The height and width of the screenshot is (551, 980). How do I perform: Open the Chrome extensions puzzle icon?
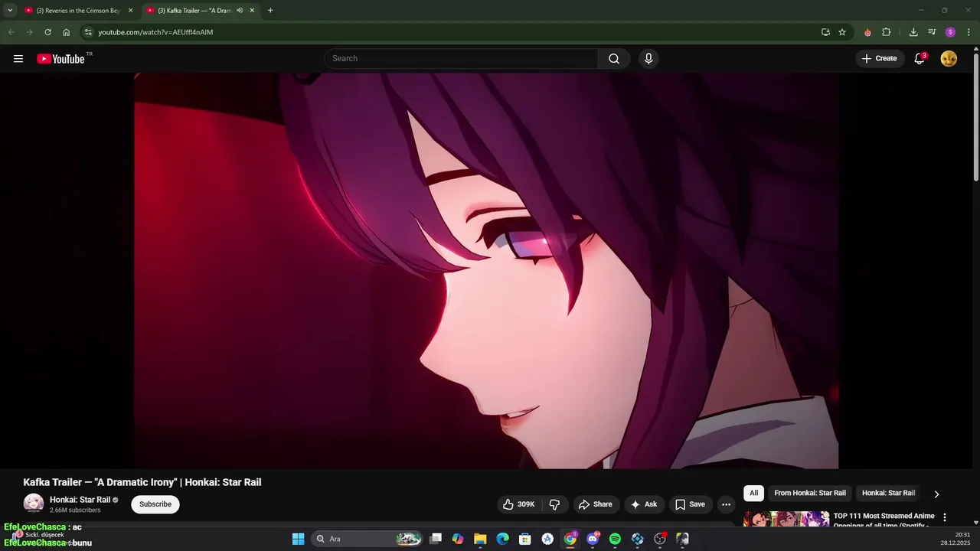pos(887,32)
